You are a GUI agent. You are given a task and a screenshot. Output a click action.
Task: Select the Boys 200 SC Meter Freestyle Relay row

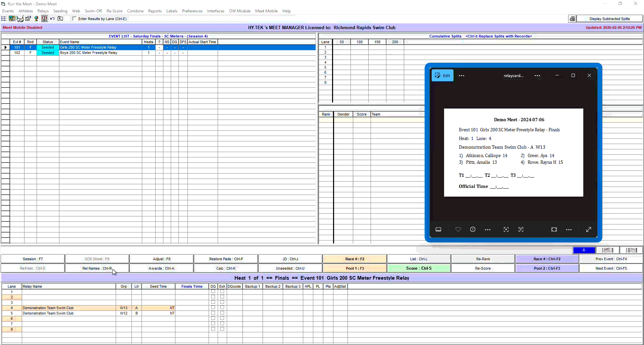pyautogui.click(x=89, y=53)
